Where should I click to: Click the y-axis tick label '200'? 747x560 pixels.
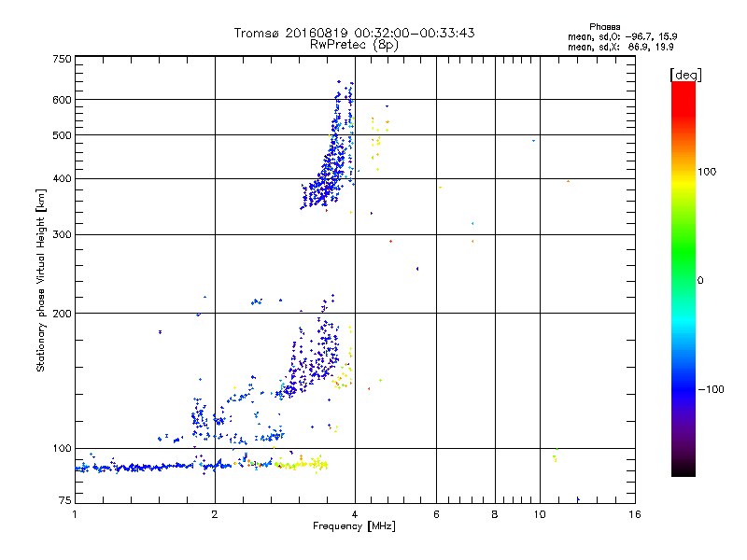click(x=62, y=314)
